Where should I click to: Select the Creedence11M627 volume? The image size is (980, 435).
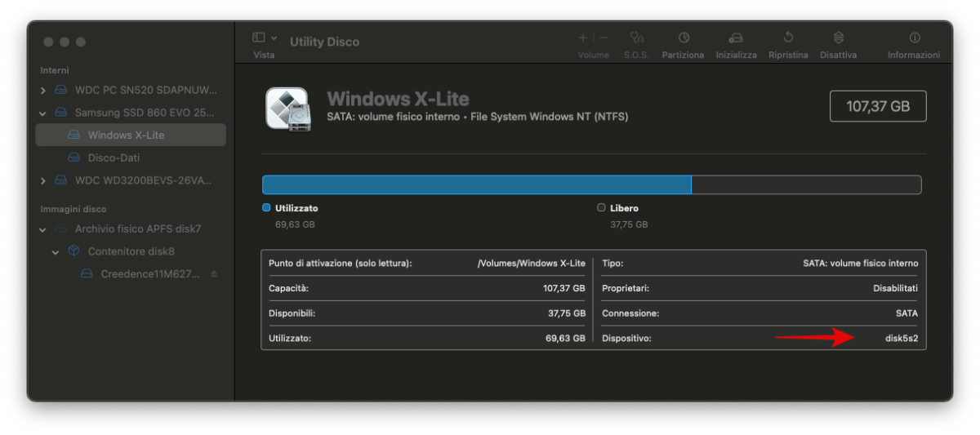point(131,274)
